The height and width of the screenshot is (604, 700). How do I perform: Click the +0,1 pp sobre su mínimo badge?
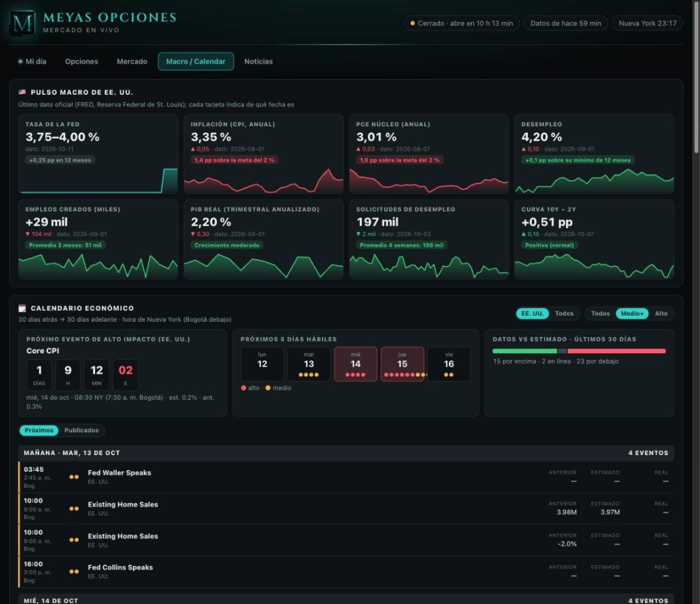coord(577,160)
